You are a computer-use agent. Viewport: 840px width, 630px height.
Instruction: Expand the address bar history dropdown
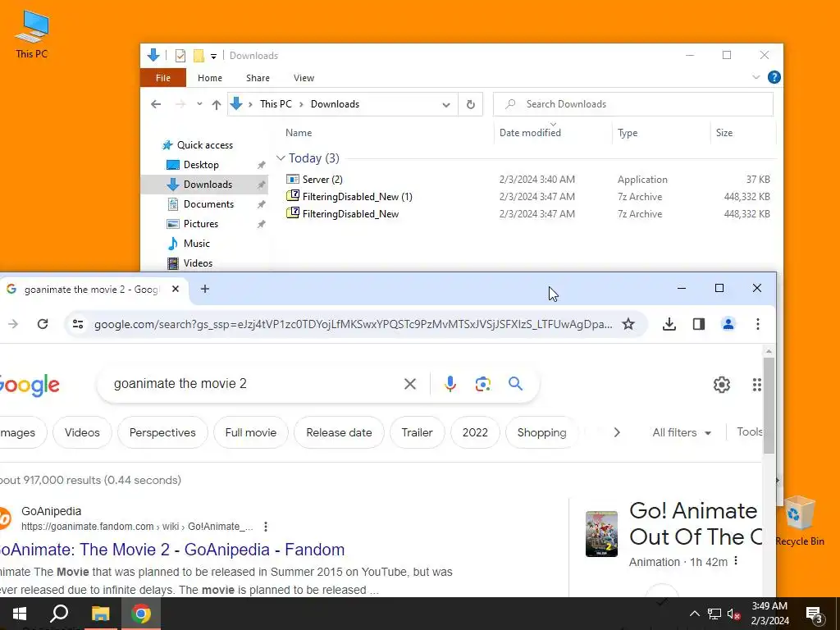click(x=445, y=104)
